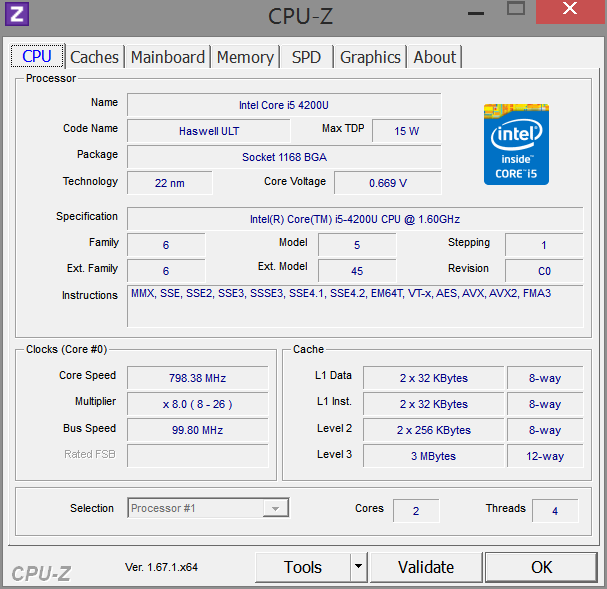Click the Revision value C0
This screenshot has height=589, width=607.
coord(544,271)
